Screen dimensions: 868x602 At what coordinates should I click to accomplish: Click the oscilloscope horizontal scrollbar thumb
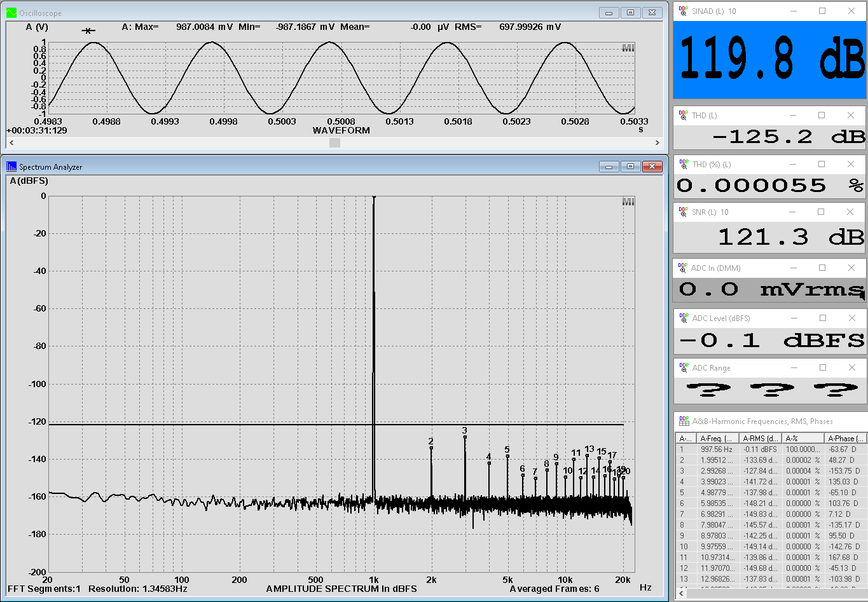[334, 143]
